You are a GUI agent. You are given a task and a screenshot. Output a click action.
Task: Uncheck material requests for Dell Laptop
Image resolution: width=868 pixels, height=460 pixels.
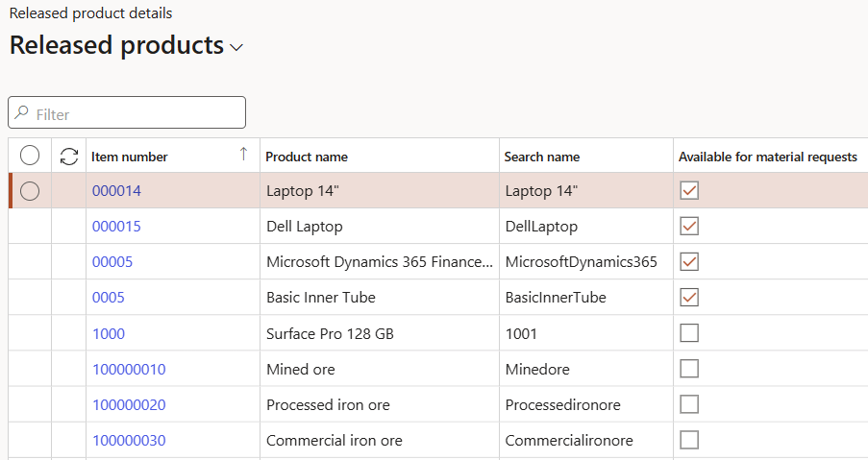coord(689,227)
